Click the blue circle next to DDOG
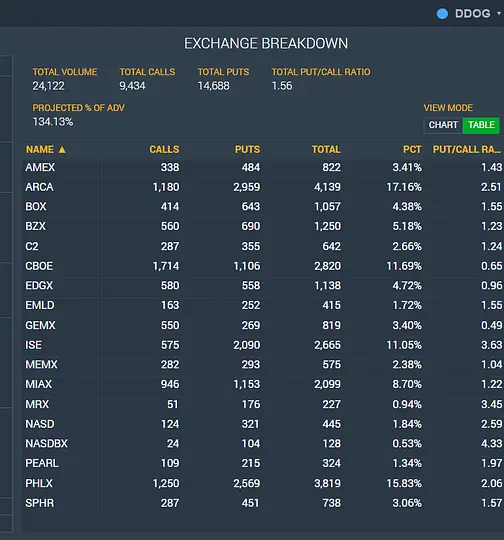 click(x=442, y=14)
